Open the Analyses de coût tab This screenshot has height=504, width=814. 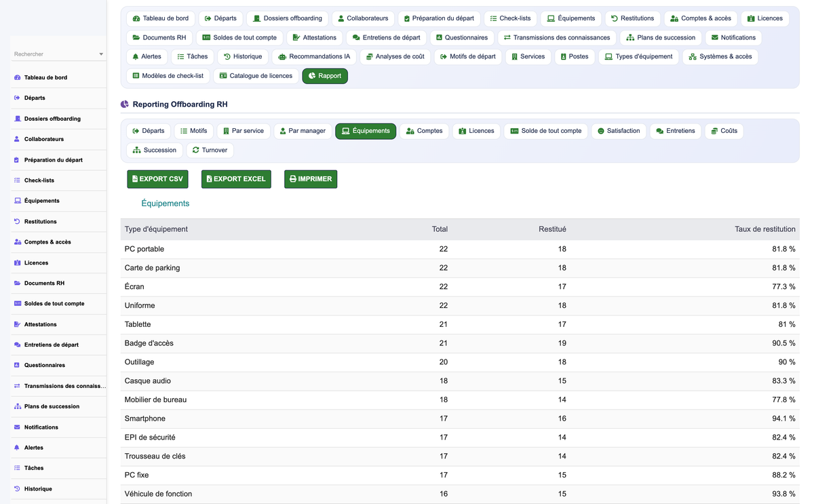click(395, 56)
